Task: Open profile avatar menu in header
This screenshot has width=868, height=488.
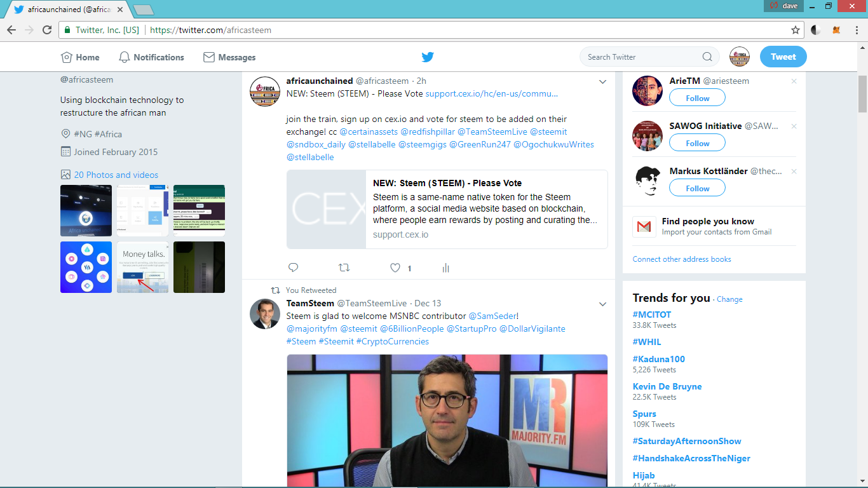Action: tap(740, 57)
